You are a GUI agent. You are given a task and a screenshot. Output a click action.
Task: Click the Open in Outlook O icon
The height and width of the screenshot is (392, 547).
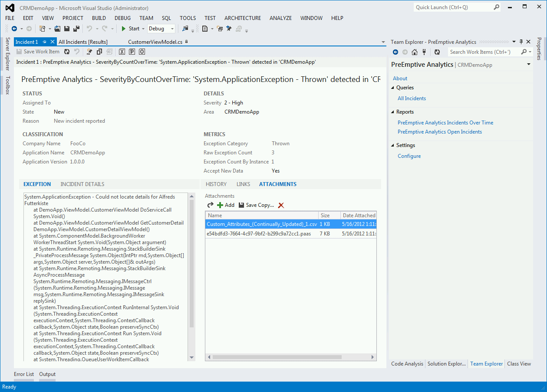142,52
